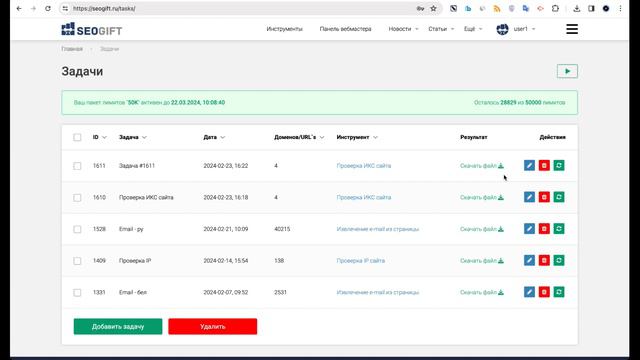640x360 pixels.
Task: Sort by Доменов/URL's column arrow
Action: click(322, 137)
